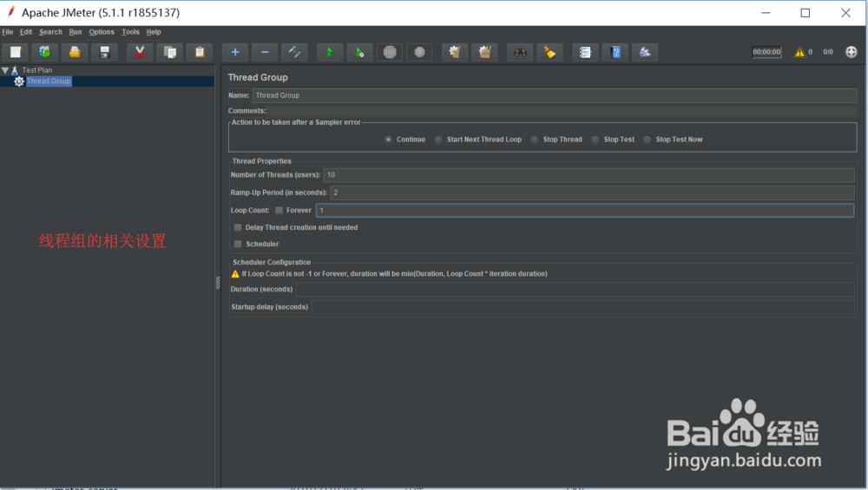Start the test with green play icon
The image size is (868, 490).
point(330,52)
